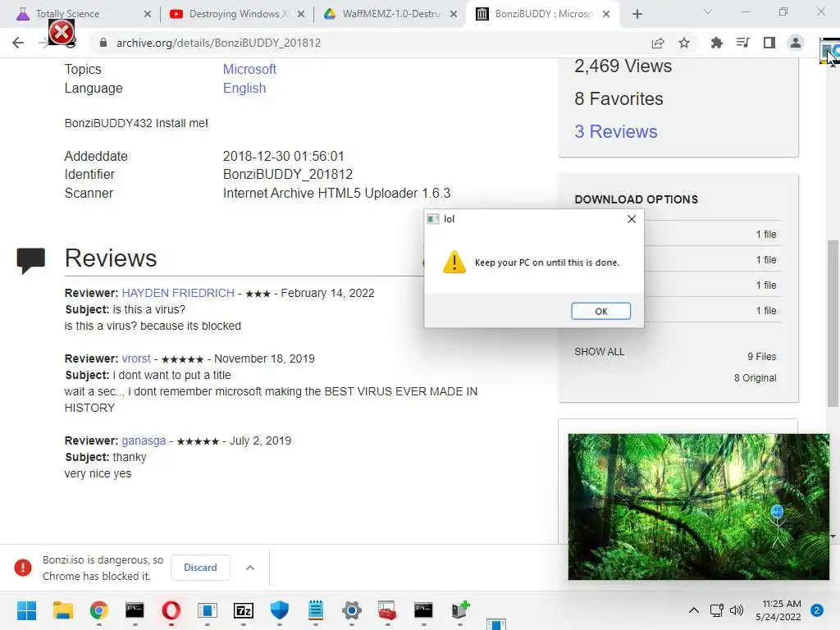840x630 pixels.
Task: Click the 8 Original files count
Action: 756,378
